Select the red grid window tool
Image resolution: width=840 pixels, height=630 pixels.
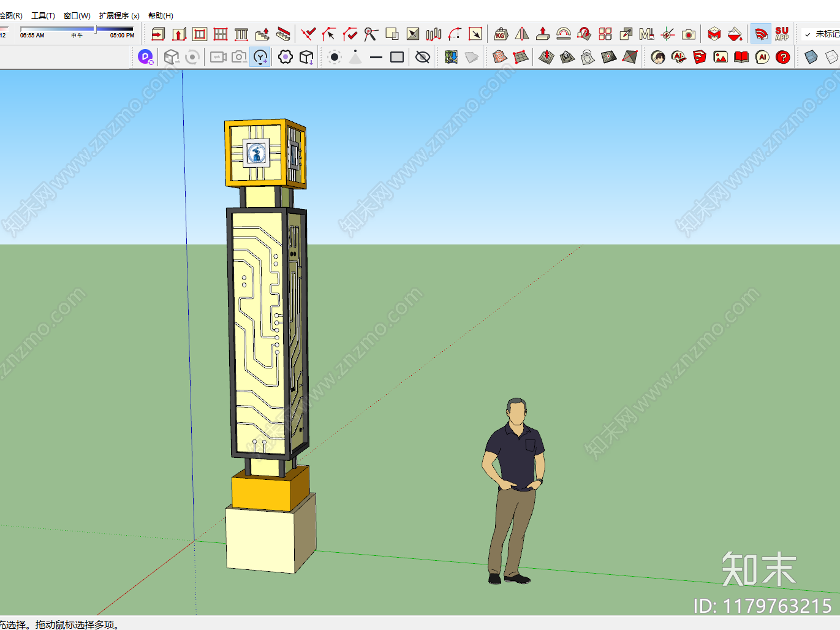(x=221, y=34)
